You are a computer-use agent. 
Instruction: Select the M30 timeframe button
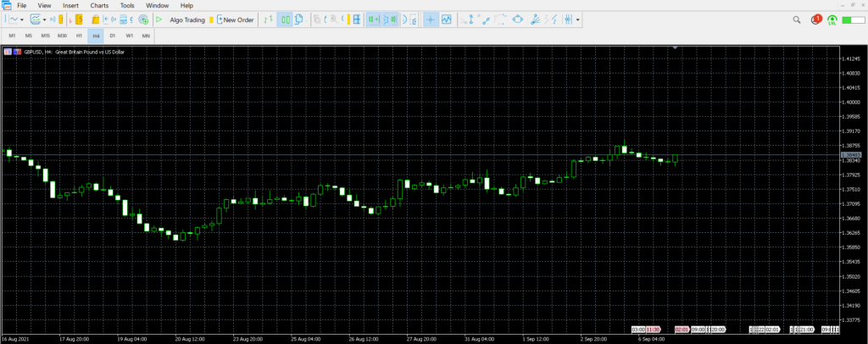(x=63, y=36)
